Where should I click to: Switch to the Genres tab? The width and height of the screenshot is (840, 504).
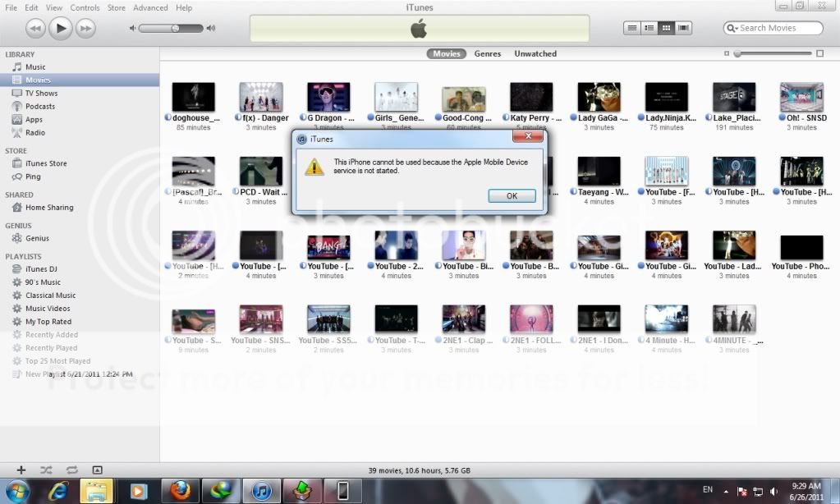click(488, 54)
